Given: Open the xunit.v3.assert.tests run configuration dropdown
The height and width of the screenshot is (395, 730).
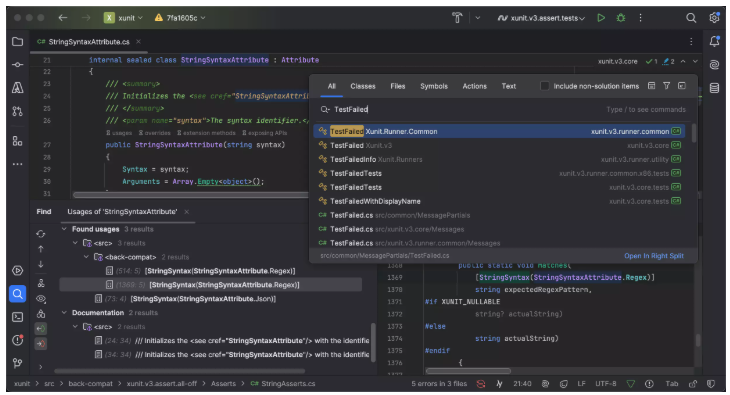Looking at the screenshot, I should tap(541, 18).
